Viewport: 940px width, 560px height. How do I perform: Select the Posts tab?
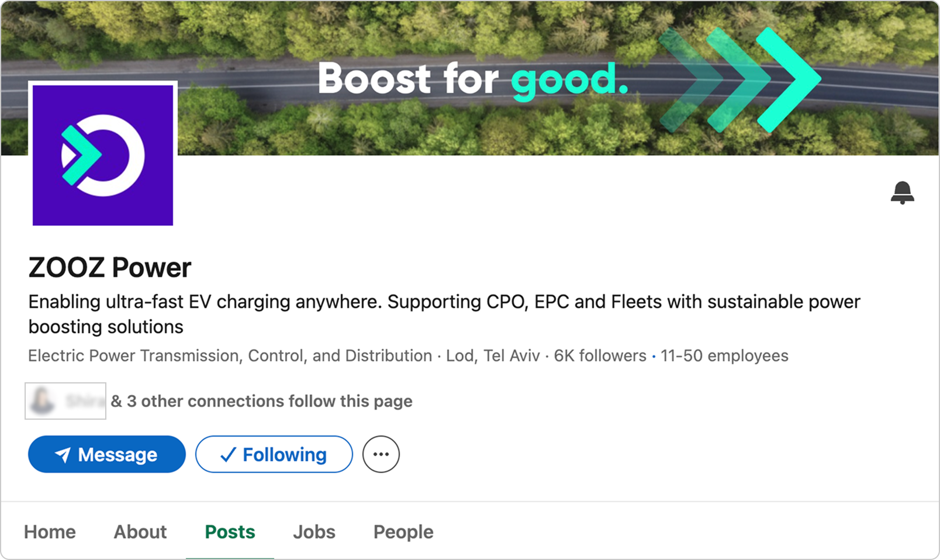tap(230, 532)
